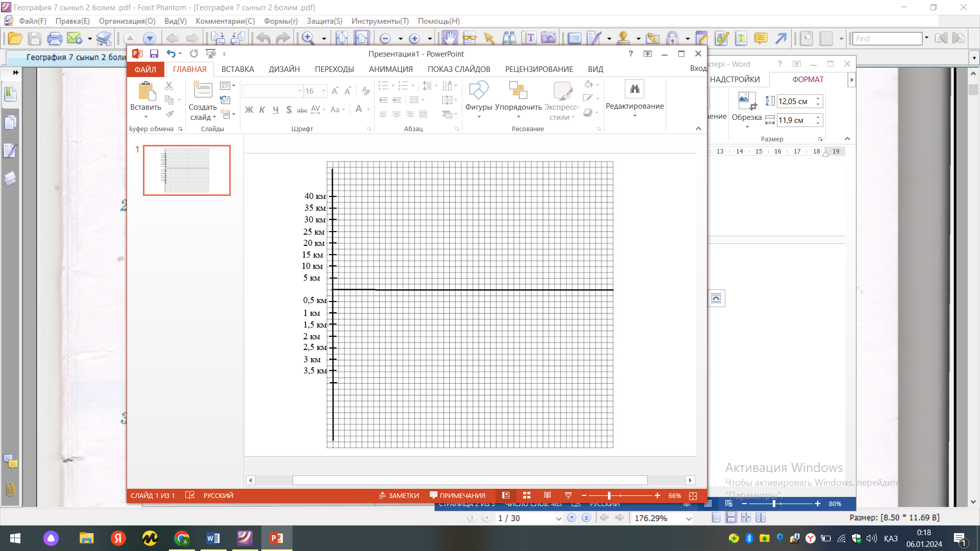Click the PowerPoint Save icon
This screenshot has width=980, height=551.
(x=154, y=54)
